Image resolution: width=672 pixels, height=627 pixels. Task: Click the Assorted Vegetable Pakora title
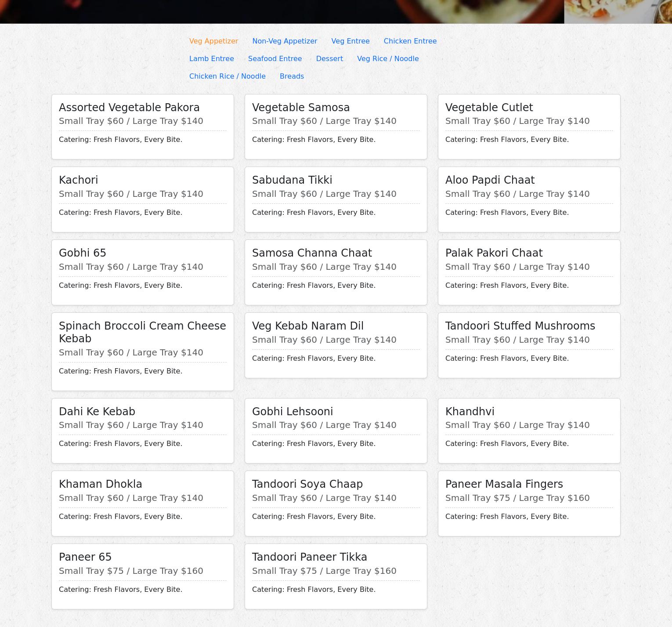coord(129,108)
